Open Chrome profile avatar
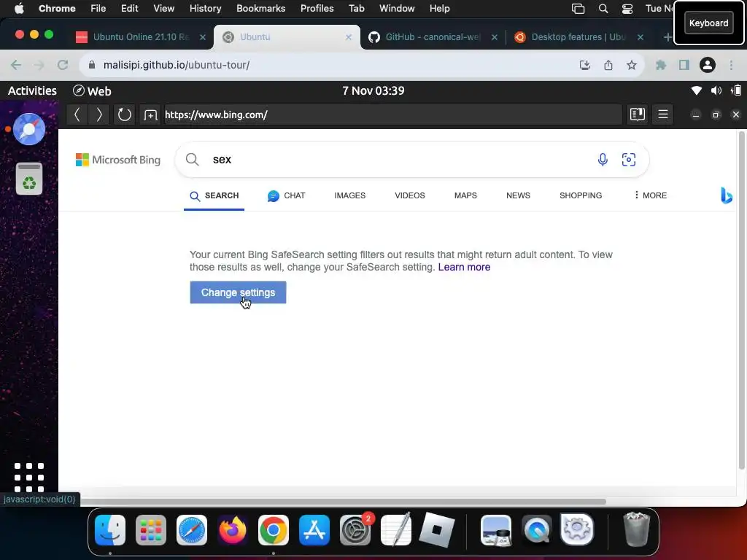This screenshot has width=747, height=560. (x=707, y=65)
